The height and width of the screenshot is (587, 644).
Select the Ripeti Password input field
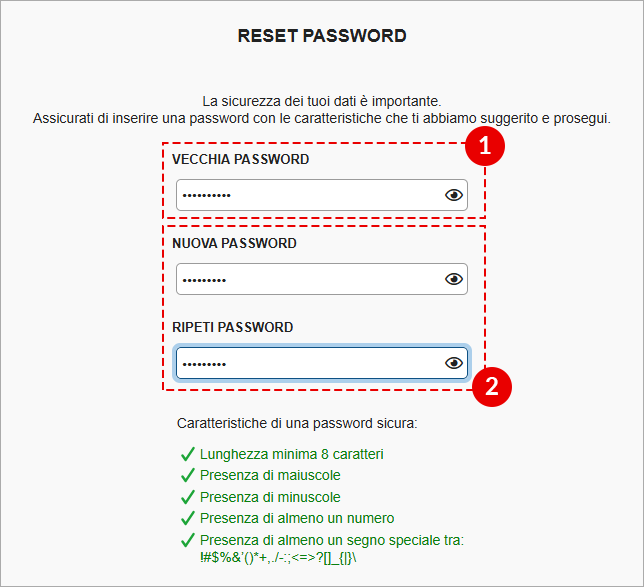(x=322, y=363)
